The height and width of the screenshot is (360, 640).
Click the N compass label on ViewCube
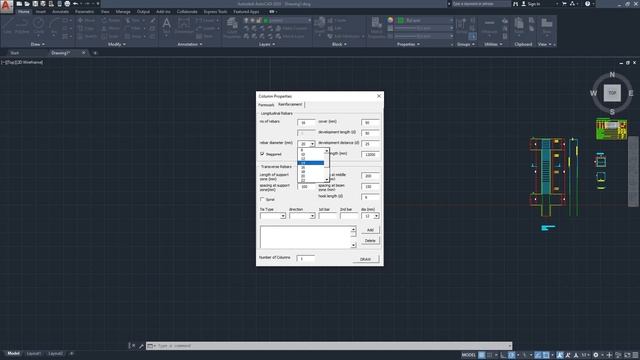click(x=612, y=75)
